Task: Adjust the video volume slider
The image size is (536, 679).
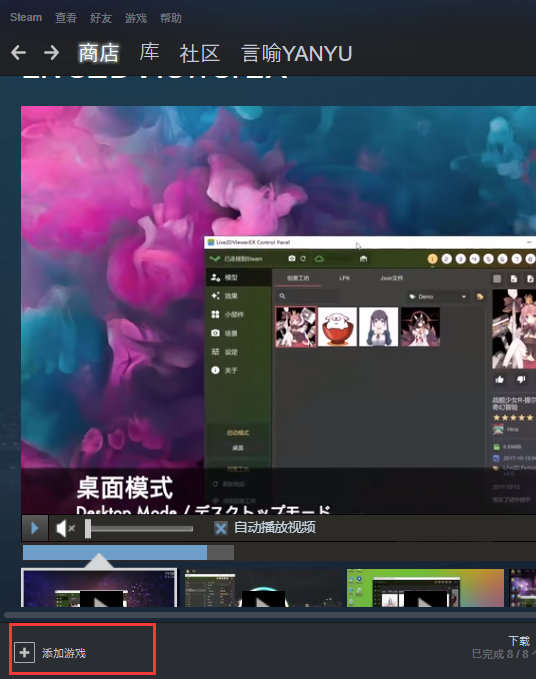Action: (x=139, y=529)
